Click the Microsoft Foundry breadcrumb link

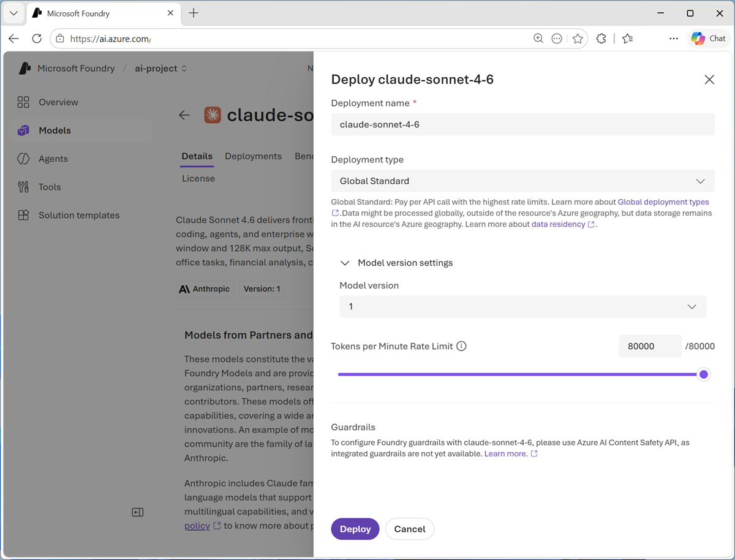tap(76, 69)
